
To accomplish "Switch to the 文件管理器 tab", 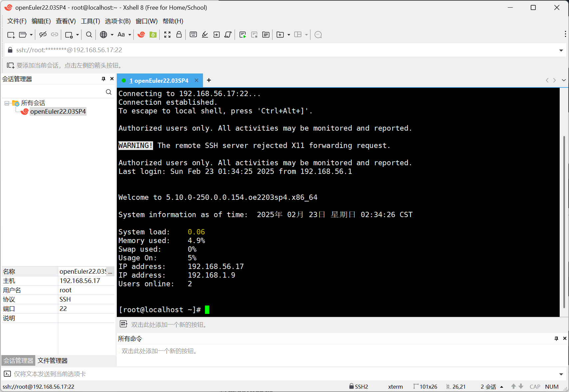I will pyautogui.click(x=53, y=360).
